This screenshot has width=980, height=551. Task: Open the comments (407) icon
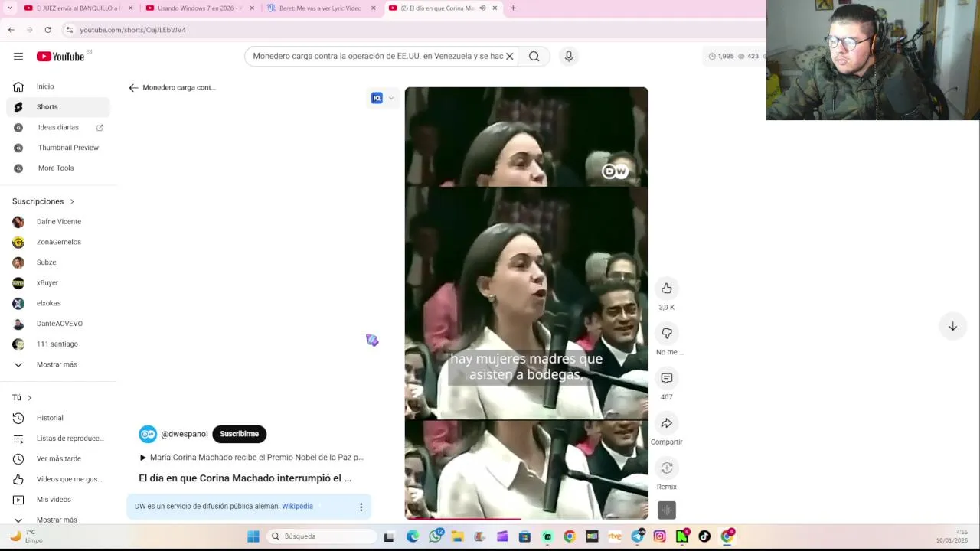pyautogui.click(x=667, y=378)
